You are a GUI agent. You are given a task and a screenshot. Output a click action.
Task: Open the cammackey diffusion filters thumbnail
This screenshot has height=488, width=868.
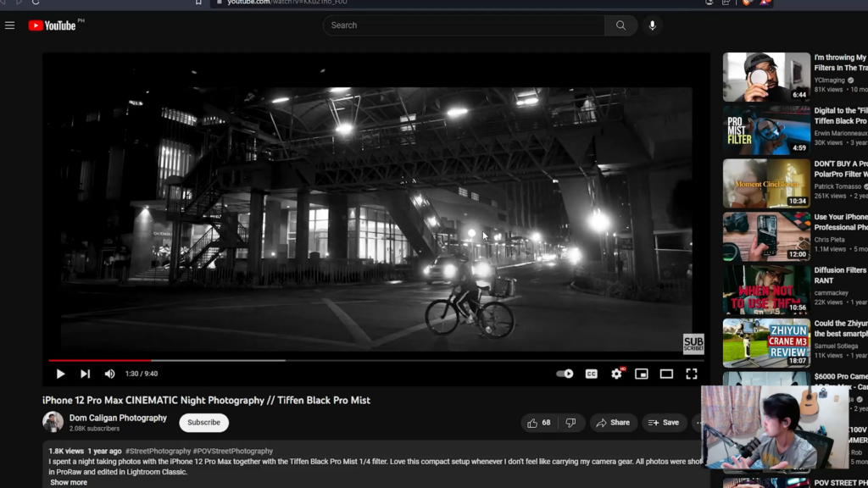pos(766,290)
